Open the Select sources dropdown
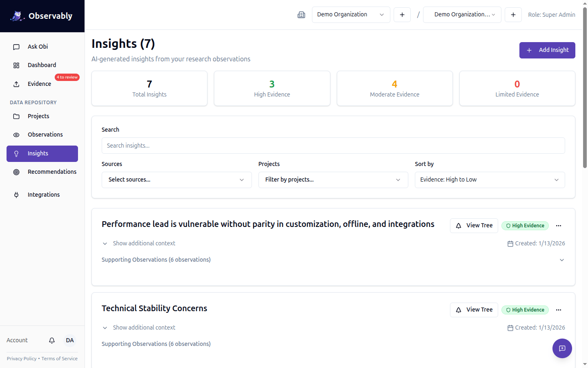This screenshot has width=588, height=368. pyautogui.click(x=176, y=180)
